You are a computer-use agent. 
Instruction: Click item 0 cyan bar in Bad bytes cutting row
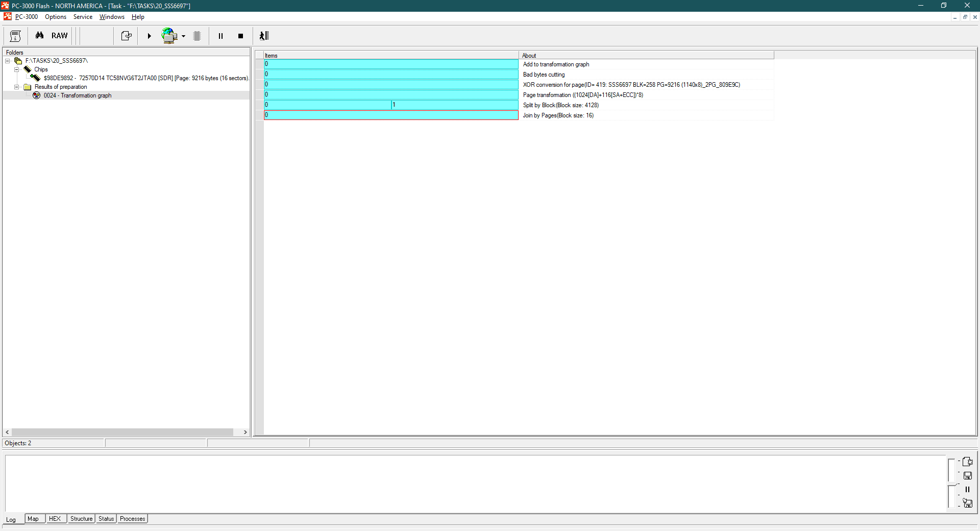(391, 74)
